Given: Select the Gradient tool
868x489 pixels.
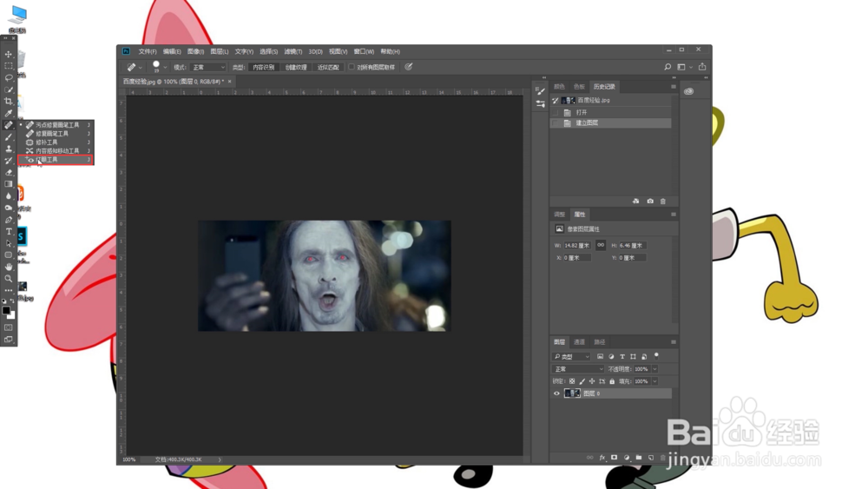Looking at the screenshot, I should (9, 184).
